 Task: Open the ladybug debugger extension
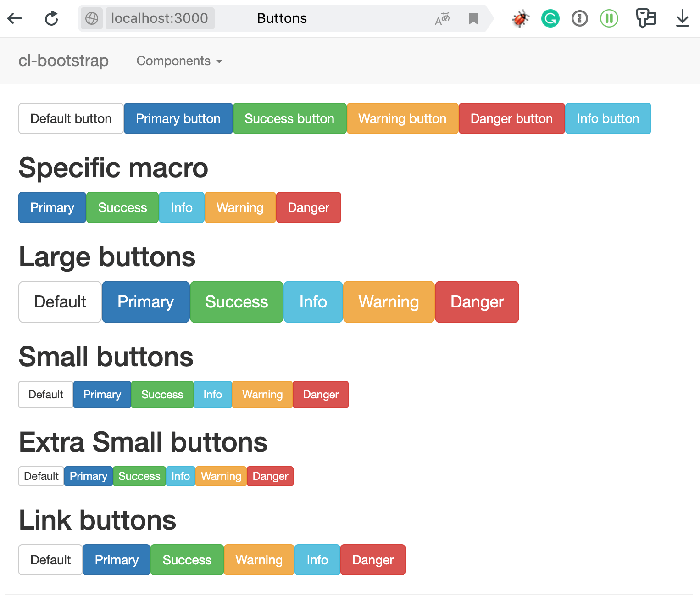click(x=520, y=18)
